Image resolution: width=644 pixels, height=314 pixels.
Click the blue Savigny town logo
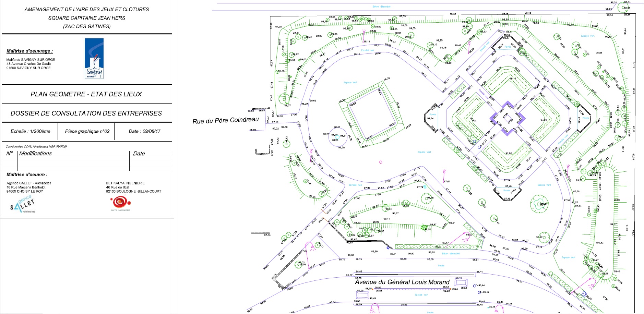click(94, 58)
